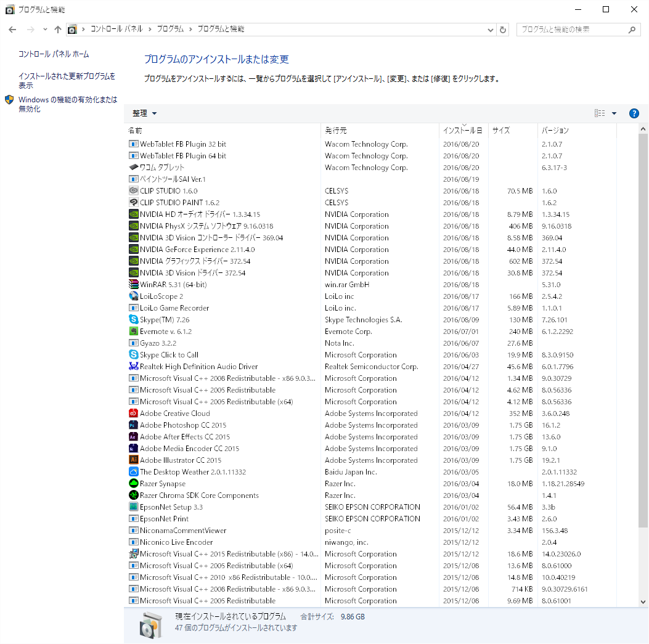Select NVIDIA 3D Vision ドライバー 372.54 entry
The width and height of the screenshot is (649, 644).
(x=370, y=273)
